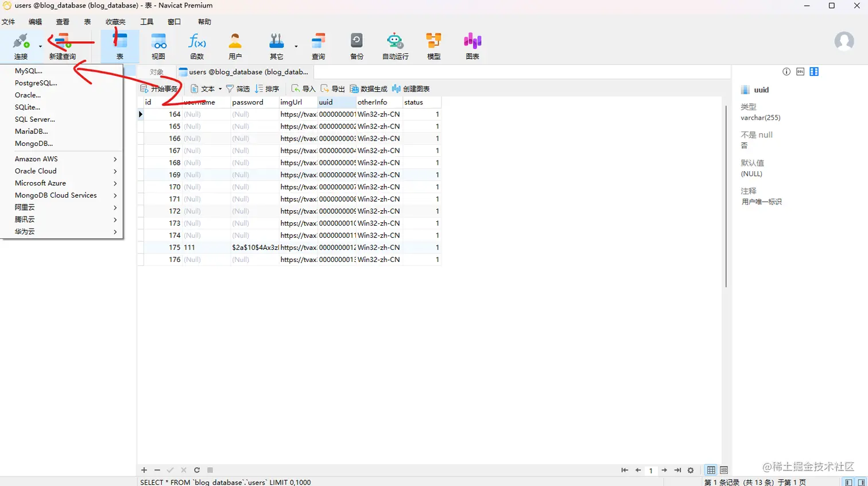The image size is (868, 486).
Task: Refresh the table data
Action: (x=197, y=470)
